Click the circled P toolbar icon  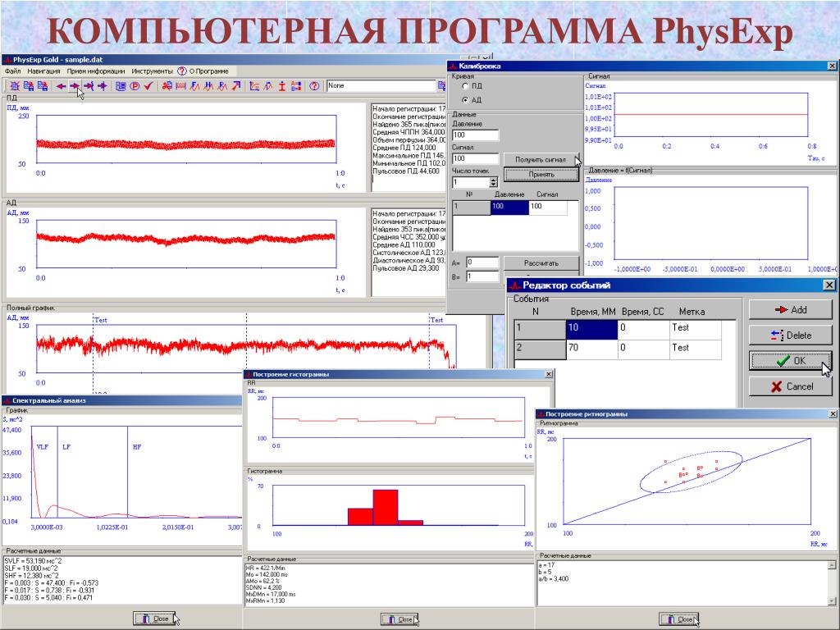click(x=135, y=85)
